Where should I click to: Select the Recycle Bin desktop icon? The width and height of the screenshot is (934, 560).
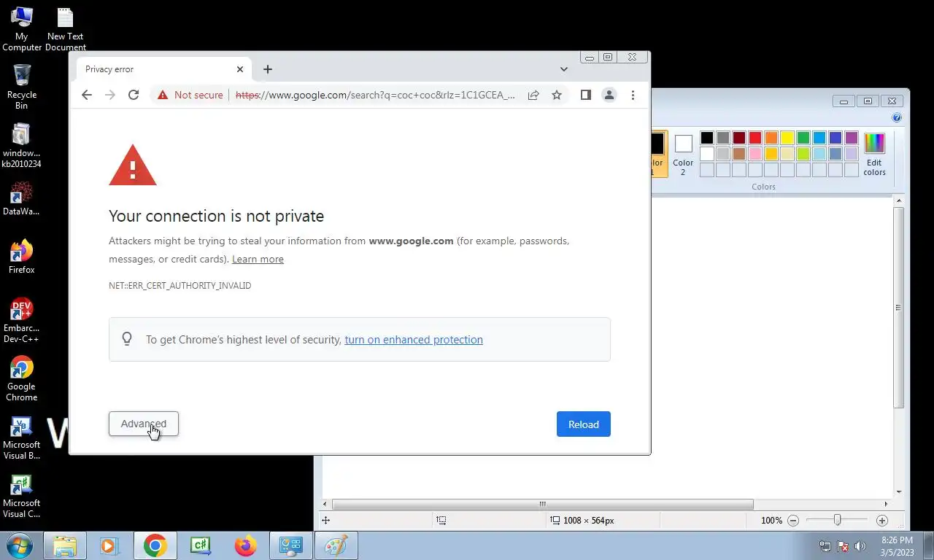pos(22,87)
